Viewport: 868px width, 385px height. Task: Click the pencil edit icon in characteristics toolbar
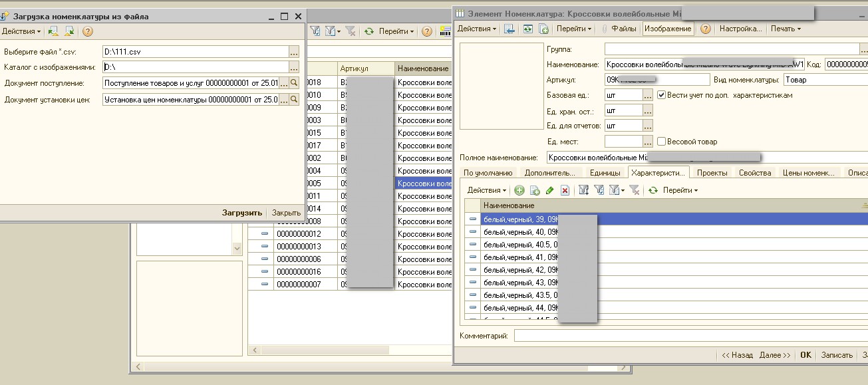click(549, 190)
